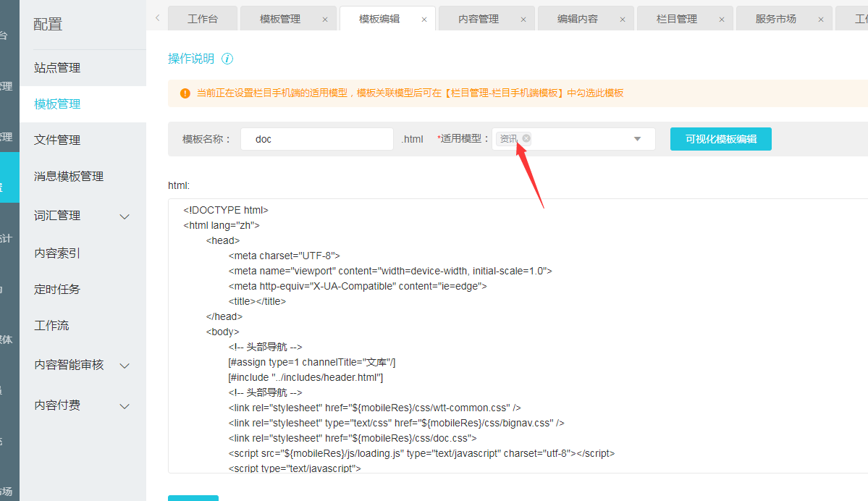Image resolution: width=868 pixels, height=501 pixels.
Task: Expand the 词汇管理 submenu
Action: point(125,216)
